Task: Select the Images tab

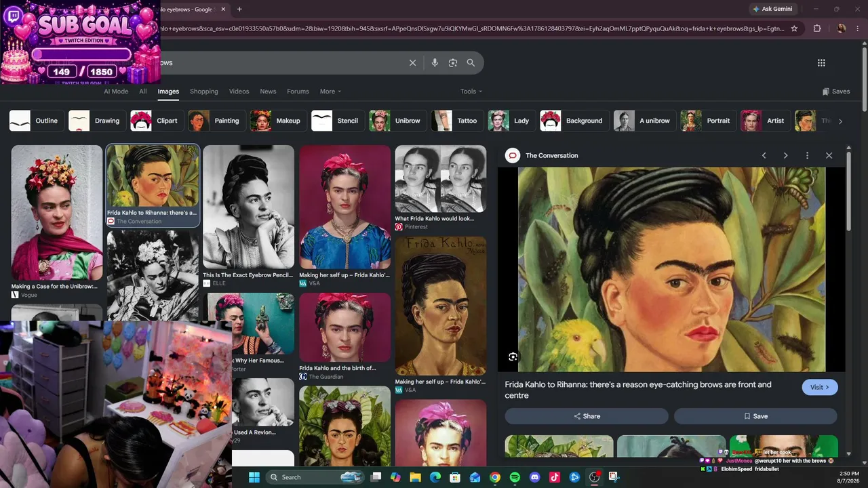Action: (168, 91)
